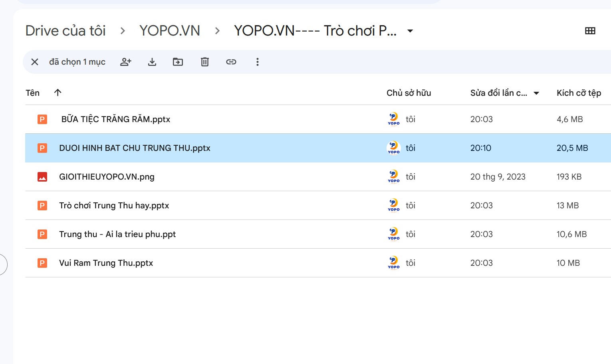
Task: Download the selected file
Action: click(x=152, y=62)
